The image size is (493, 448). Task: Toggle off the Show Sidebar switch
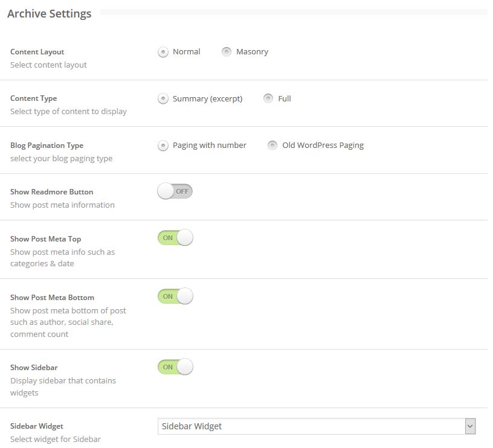(175, 367)
